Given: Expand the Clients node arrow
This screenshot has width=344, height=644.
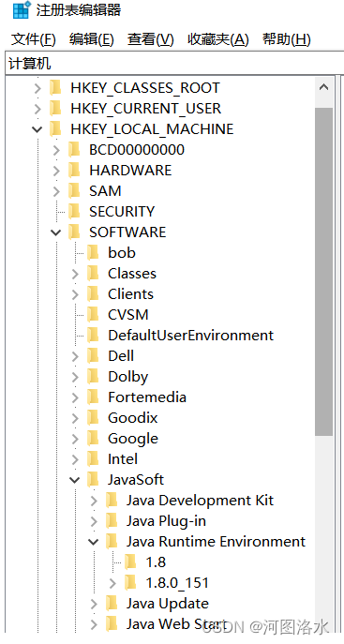Looking at the screenshot, I should point(75,294).
